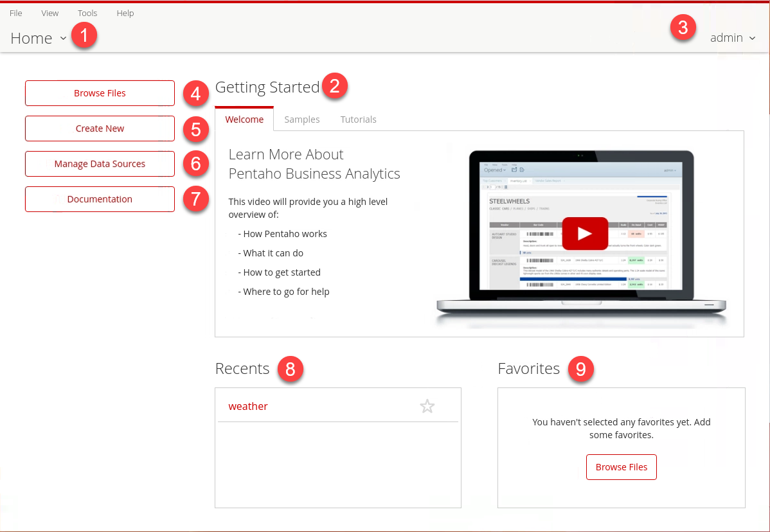Open the File menu
Image resolution: width=770 pixels, height=532 pixels.
pos(15,13)
